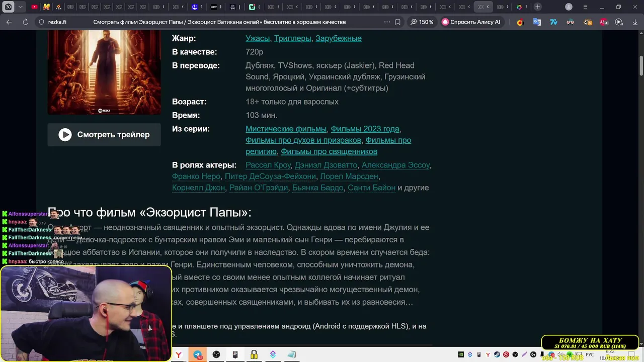Open the Ужасы genre link
This screenshot has width=644, height=362.
(258, 38)
